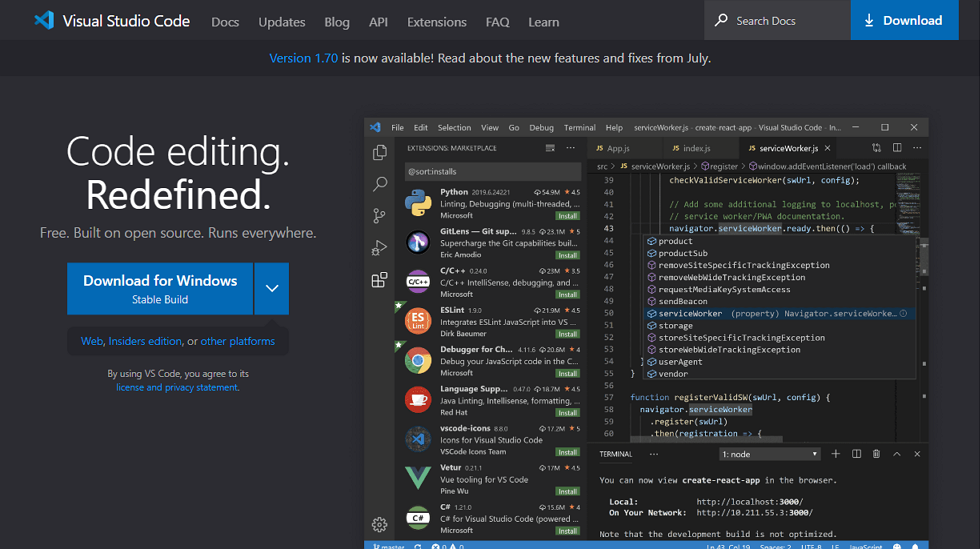Expand the download options chevron dropdown
The height and width of the screenshot is (549, 980).
[272, 288]
